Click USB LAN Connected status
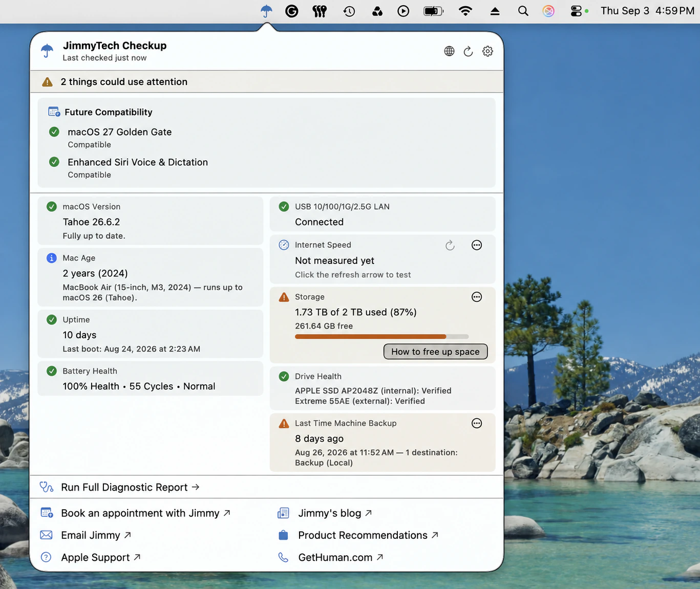Image resolution: width=700 pixels, height=589 pixels. point(319,222)
